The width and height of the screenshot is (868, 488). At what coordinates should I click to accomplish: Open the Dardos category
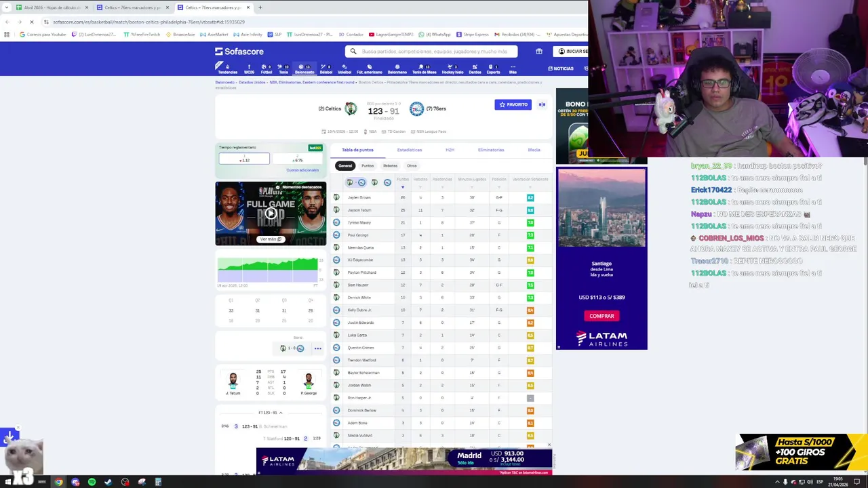[x=475, y=69]
